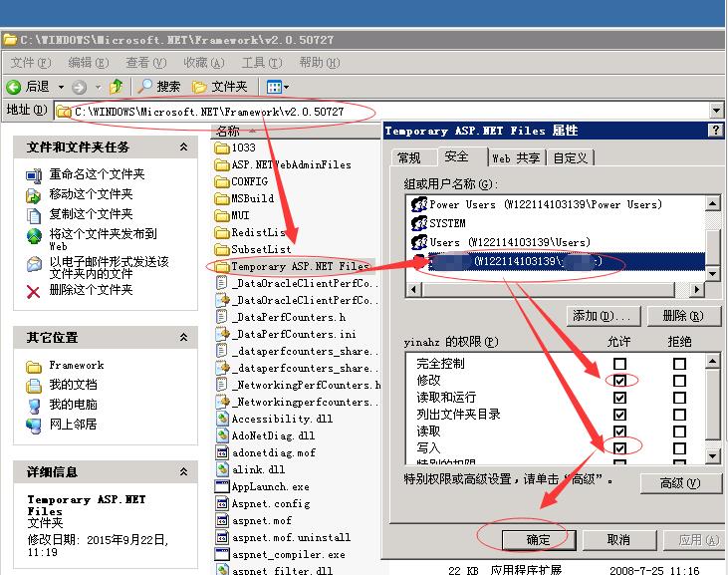Collapse the Details (详细信息) panel
The image size is (728, 575).
tap(184, 471)
